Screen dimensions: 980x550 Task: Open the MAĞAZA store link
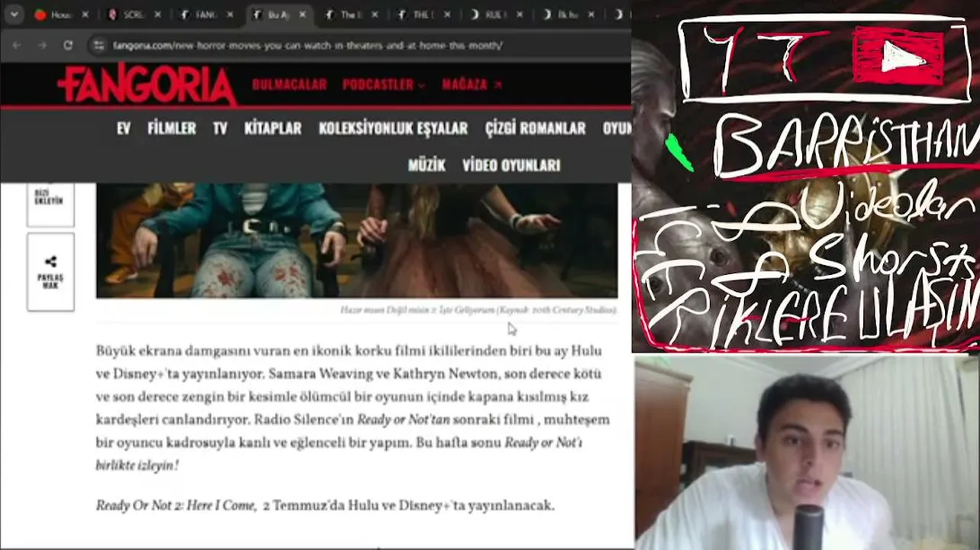point(472,85)
